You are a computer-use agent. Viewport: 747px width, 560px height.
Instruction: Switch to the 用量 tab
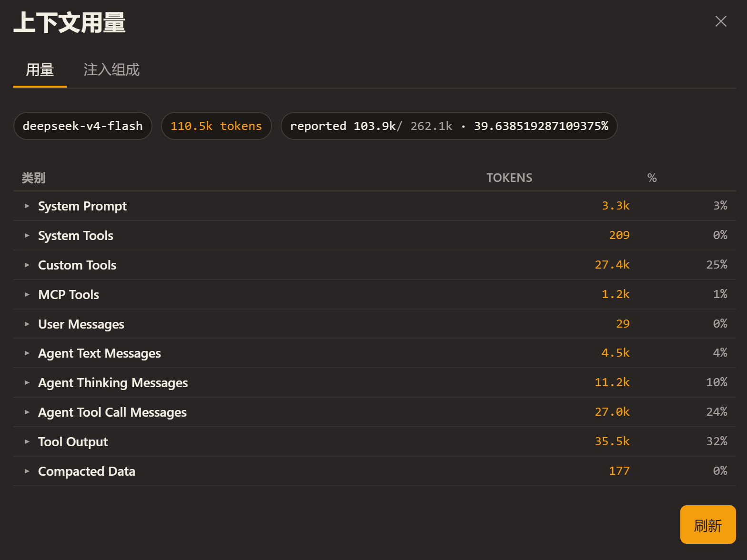tap(40, 70)
